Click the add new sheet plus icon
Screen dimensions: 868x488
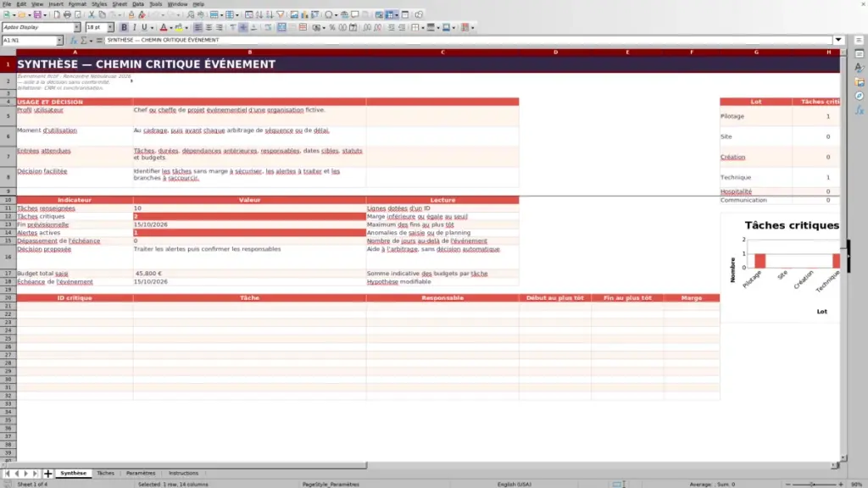click(47, 474)
